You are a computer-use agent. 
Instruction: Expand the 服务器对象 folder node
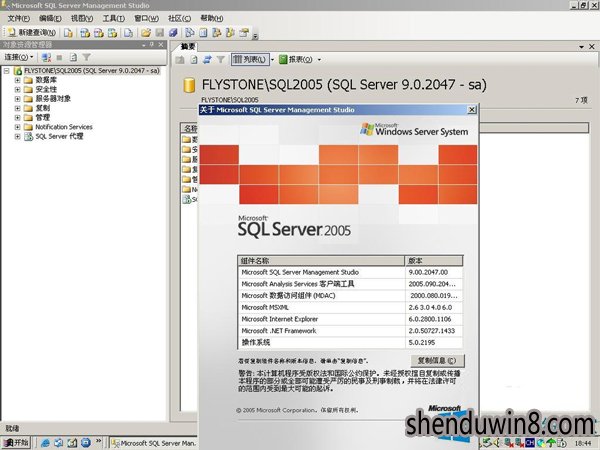coord(17,99)
